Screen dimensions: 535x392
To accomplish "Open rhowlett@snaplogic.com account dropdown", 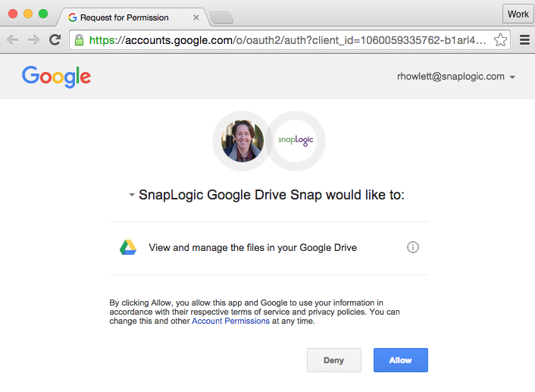I will [456, 77].
